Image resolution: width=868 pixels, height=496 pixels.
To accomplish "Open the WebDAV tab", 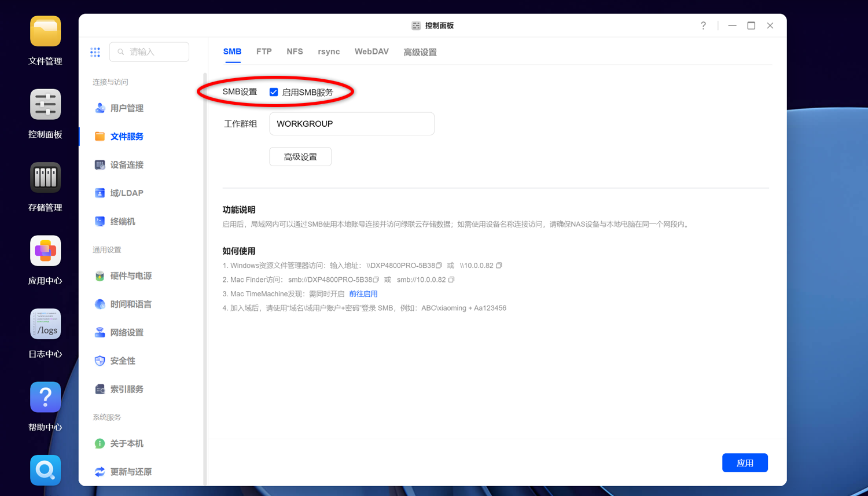I will pyautogui.click(x=372, y=52).
